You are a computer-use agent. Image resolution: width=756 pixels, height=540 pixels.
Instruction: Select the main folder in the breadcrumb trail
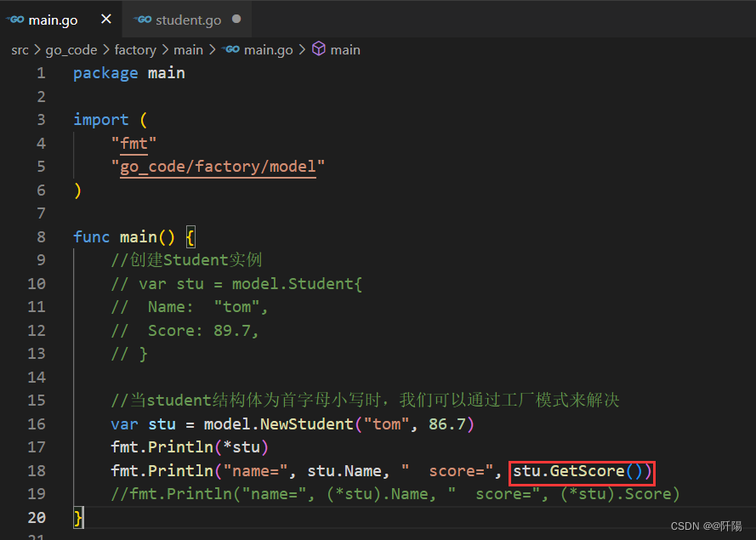pyautogui.click(x=188, y=49)
